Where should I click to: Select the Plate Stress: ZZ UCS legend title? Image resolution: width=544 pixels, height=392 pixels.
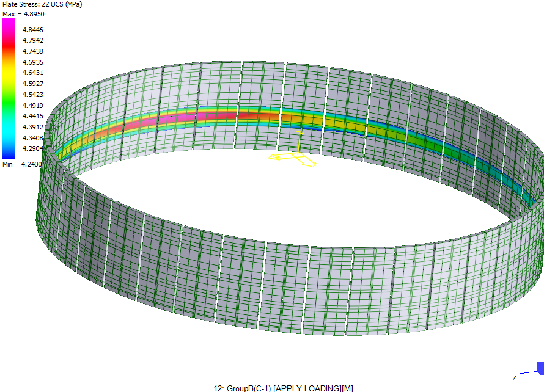click(42, 4)
